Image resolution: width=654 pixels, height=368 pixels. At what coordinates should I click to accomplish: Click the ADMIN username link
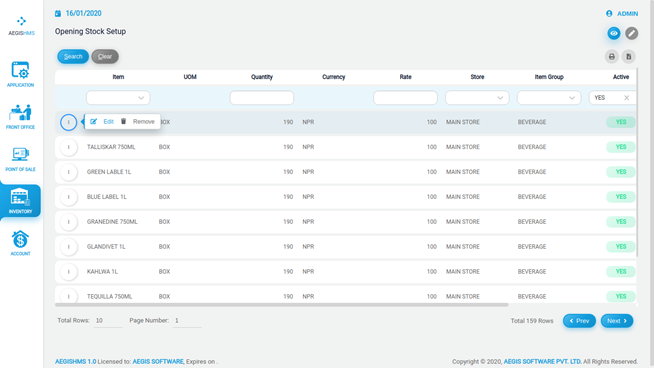(x=627, y=13)
